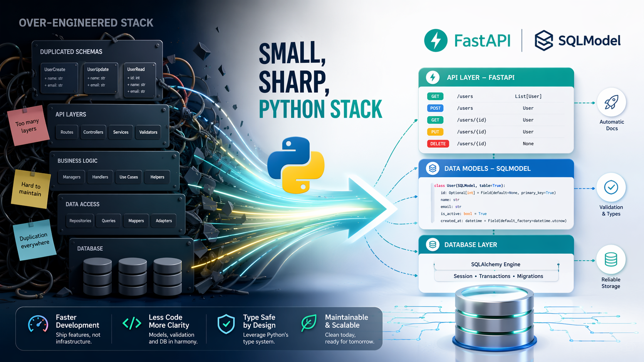Click the GET badge for /users List[User]
Image resolution: width=644 pixels, height=362 pixels.
coord(435,97)
